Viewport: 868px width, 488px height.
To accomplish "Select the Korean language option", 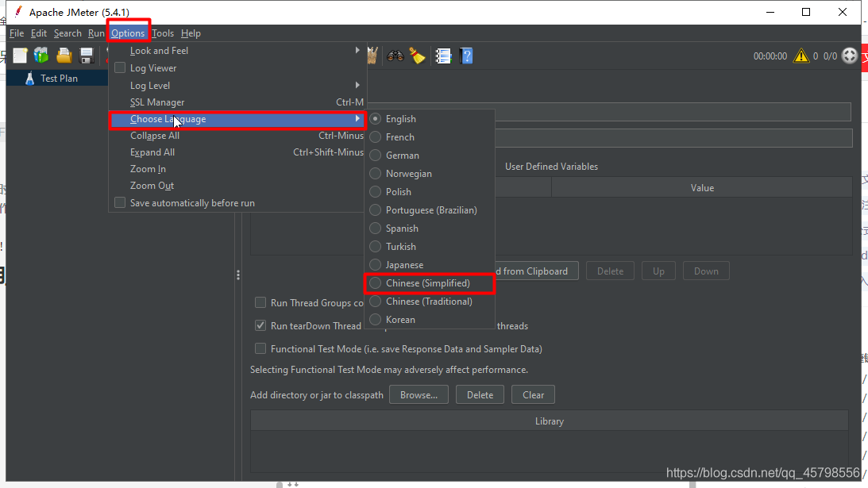I will coord(429,320).
